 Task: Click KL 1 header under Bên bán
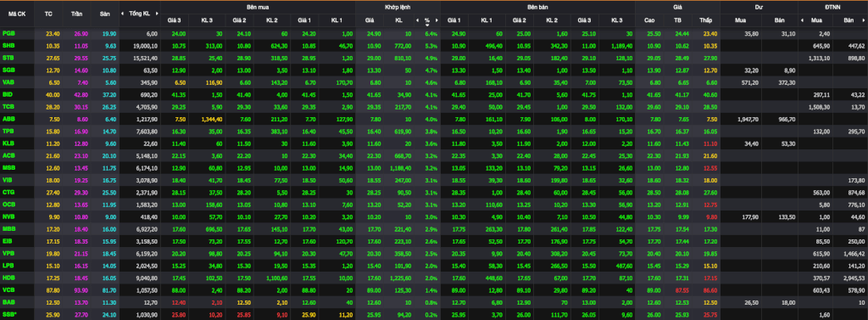(487, 20)
